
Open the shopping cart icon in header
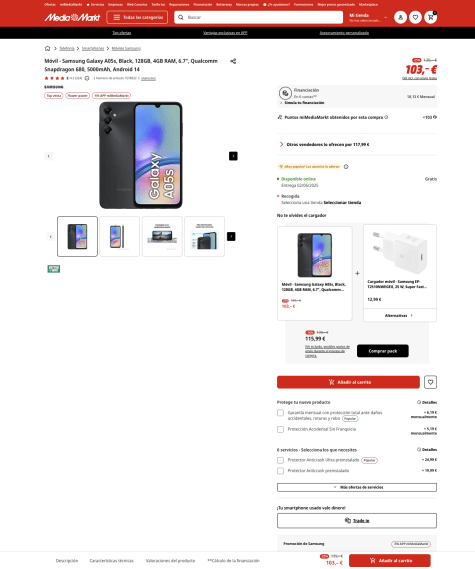pos(430,17)
